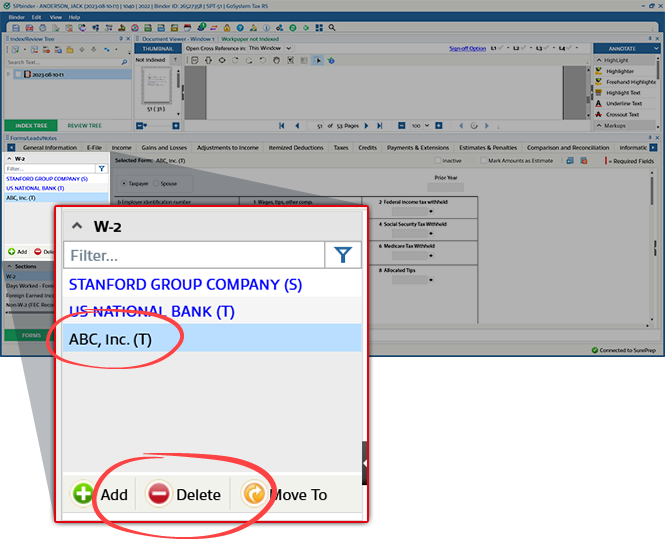Click the Save icon in the main toolbar
Screen dimensions: 665x545
(16, 28)
